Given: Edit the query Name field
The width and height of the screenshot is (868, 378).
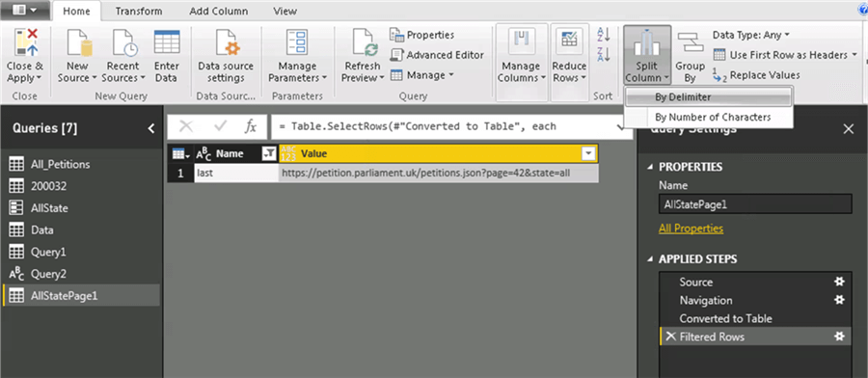Looking at the screenshot, I should pyautogui.click(x=755, y=203).
